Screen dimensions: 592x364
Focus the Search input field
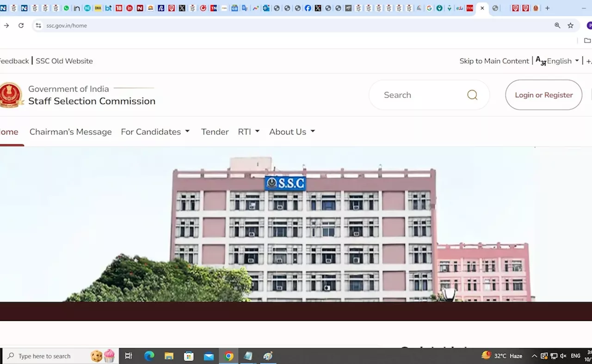click(x=421, y=95)
